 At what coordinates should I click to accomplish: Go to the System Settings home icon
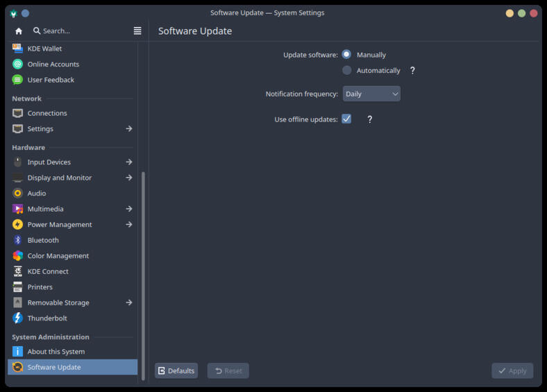pyautogui.click(x=19, y=31)
